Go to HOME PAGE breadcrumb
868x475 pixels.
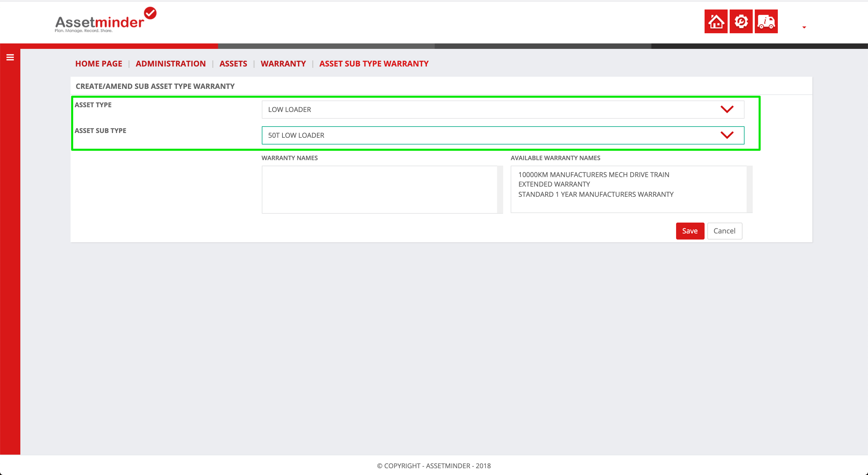tap(99, 63)
